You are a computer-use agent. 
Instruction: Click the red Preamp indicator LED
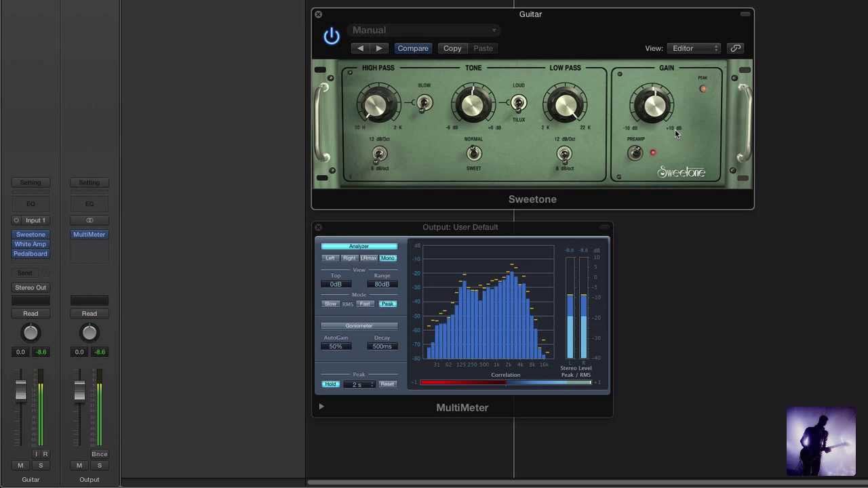pos(653,153)
